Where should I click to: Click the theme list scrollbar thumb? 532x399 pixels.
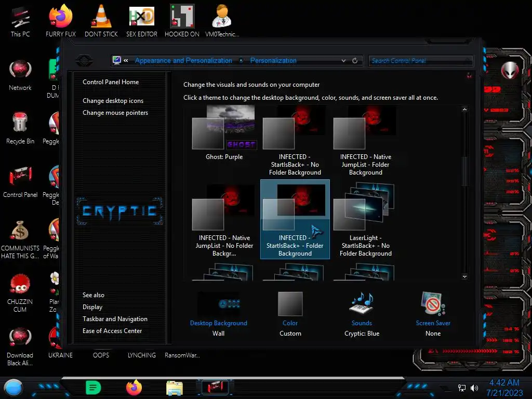465,171
